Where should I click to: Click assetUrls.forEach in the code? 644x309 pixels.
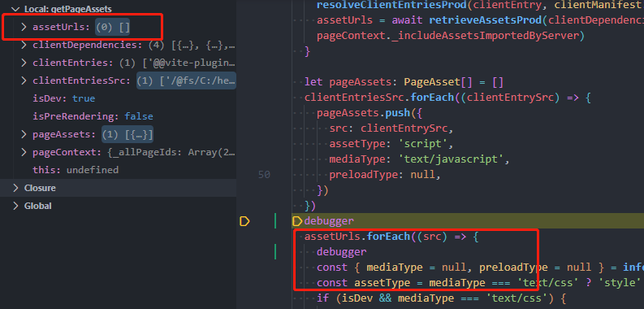357,237
